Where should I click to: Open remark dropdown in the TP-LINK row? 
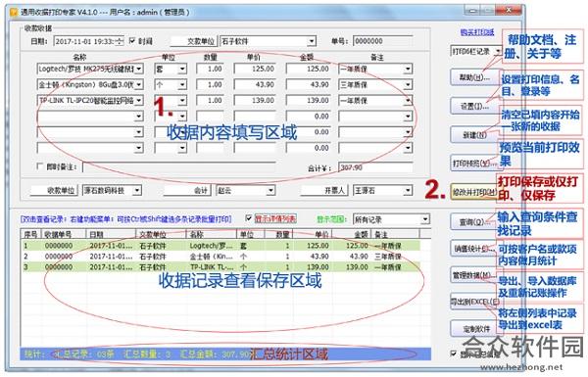coord(408,101)
